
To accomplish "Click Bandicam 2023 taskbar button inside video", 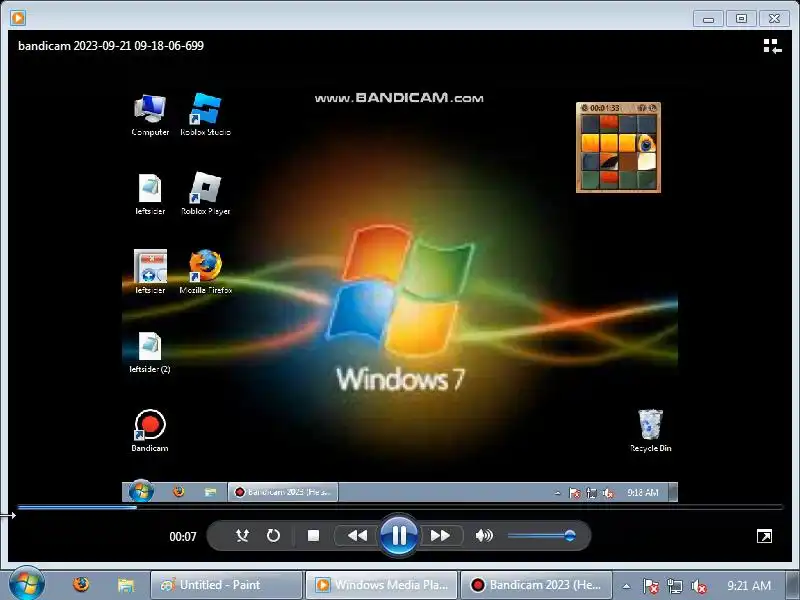I will pos(282,492).
